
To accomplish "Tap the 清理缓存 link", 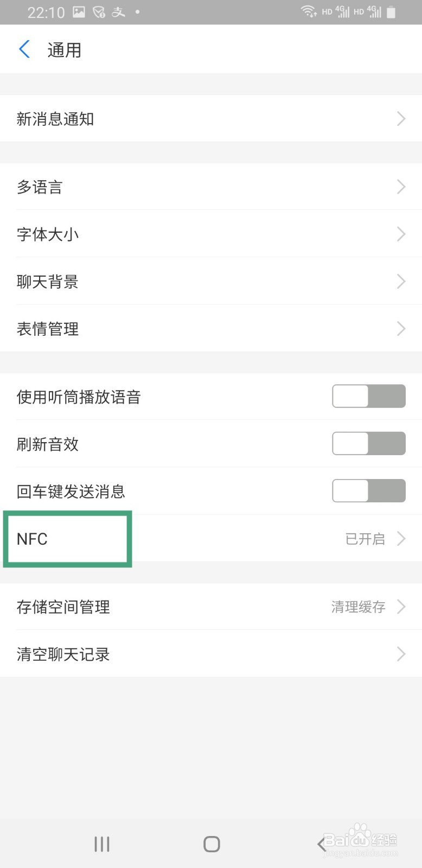I will (358, 607).
